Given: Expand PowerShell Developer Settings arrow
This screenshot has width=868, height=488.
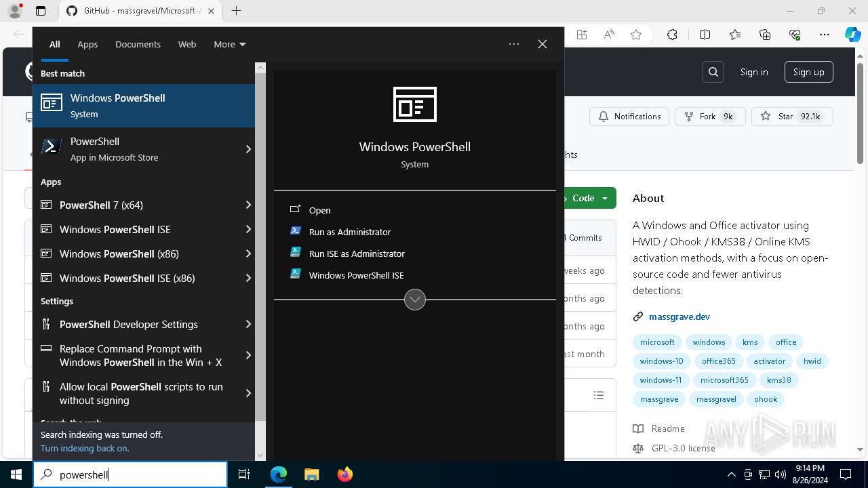Looking at the screenshot, I should coord(248,324).
